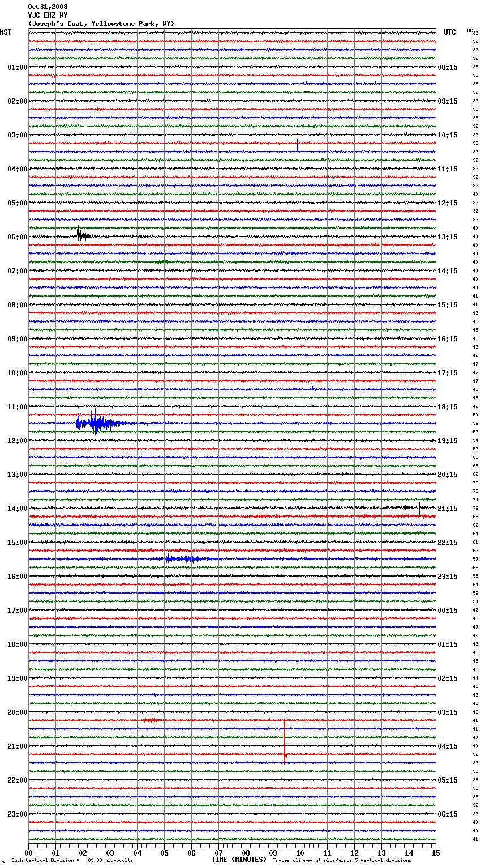The image size is (481, 868).
Task: Select the 03:00 MST hour label
Action: [x=17, y=135]
